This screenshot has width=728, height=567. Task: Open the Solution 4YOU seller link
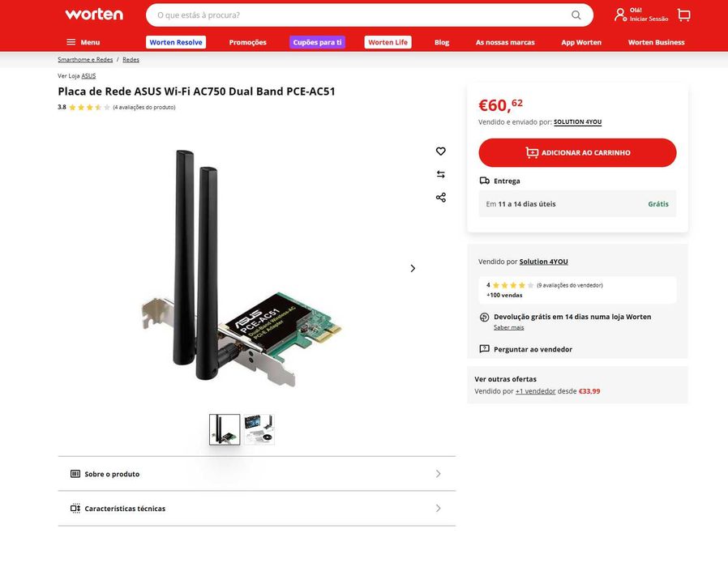click(x=544, y=262)
